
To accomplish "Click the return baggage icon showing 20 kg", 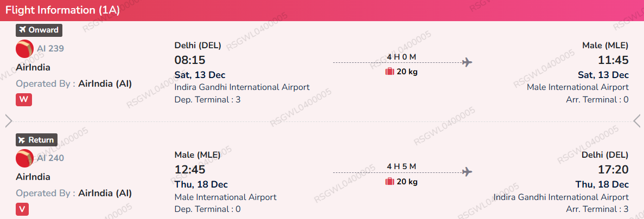I will click(390, 181).
